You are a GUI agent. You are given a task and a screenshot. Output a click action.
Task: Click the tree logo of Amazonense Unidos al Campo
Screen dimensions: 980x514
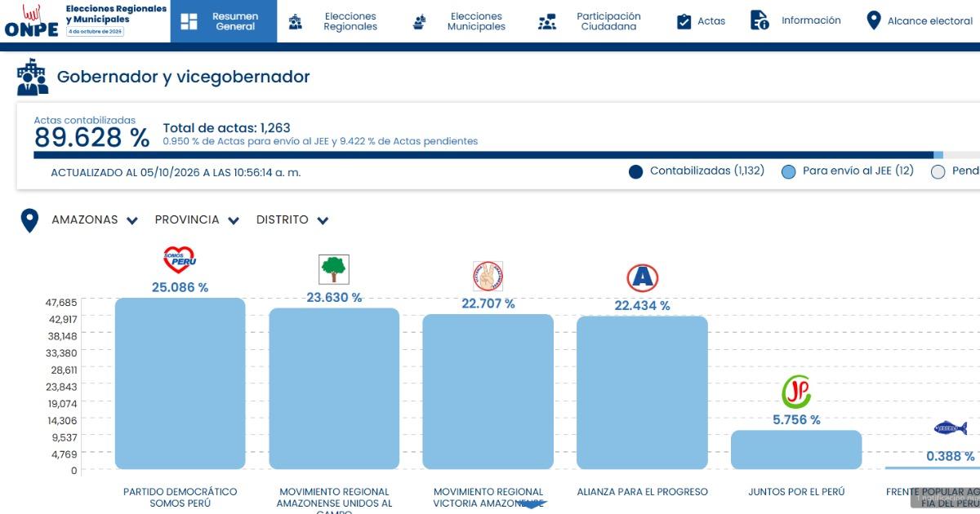(x=333, y=268)
